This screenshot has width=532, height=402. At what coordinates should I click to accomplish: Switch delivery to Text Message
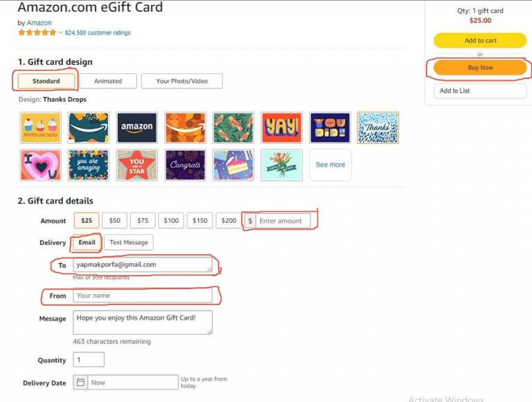point(130,242)
